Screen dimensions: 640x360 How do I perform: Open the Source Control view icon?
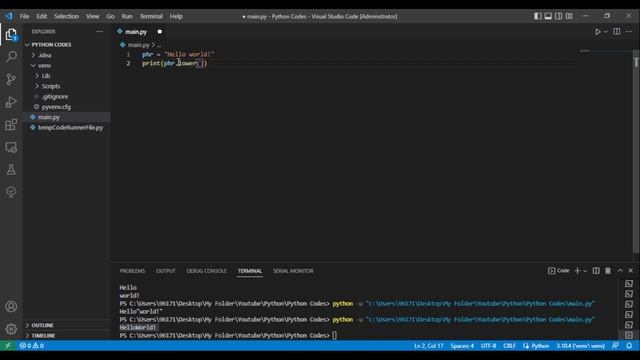tap(11, 79)
